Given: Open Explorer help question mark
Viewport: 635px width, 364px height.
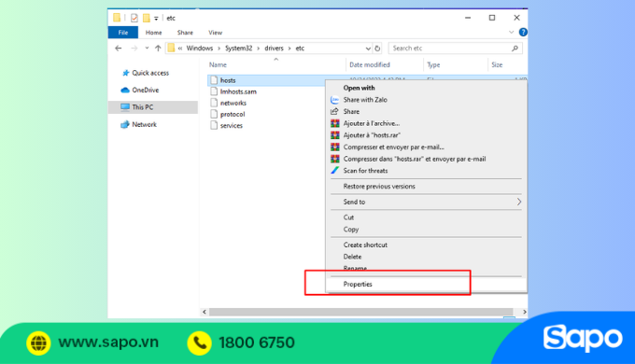Looking at the screenshot, I should 523,32.
